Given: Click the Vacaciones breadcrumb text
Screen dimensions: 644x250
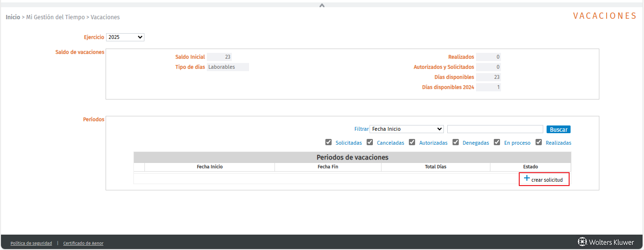Looking at the screenshot, I should [105, 17].
